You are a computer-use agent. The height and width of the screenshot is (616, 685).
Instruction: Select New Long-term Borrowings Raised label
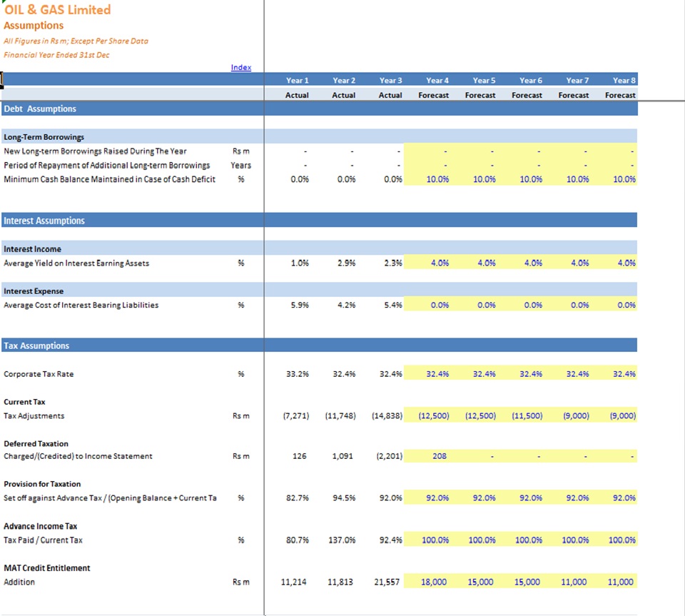pos(95,151)
